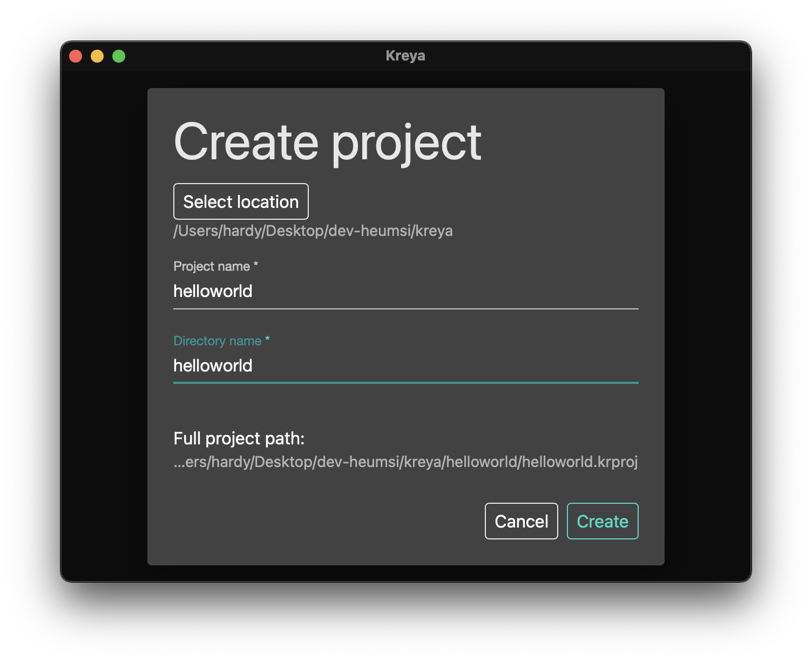The height and width of the screenshot is (662, 812).
Task: Focus the Directory name input field
Action: point(406,366)
